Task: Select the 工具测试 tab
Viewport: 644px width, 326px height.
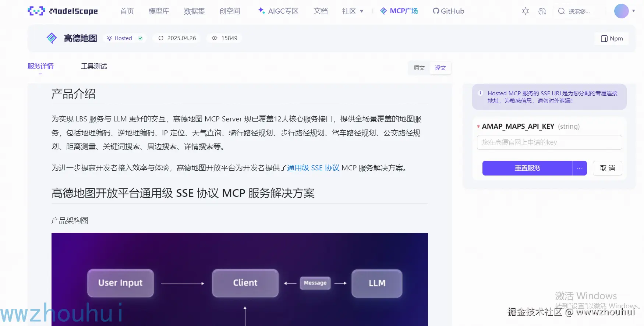Action: pos(94,66)
